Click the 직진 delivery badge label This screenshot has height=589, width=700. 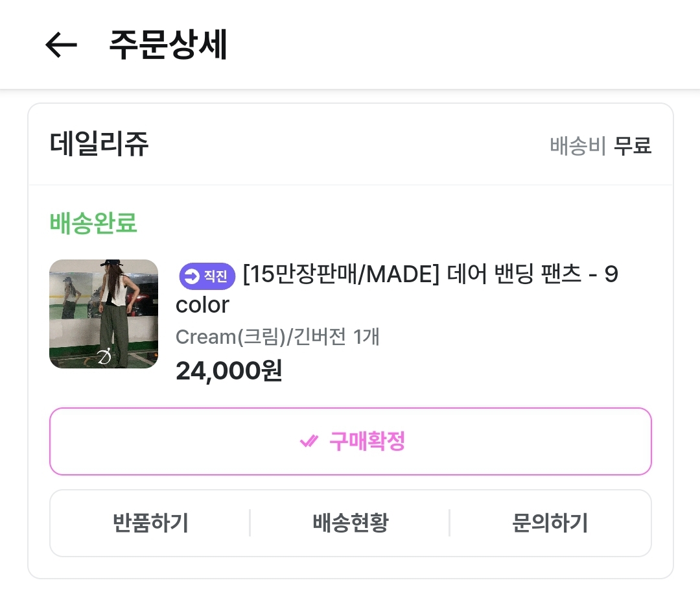click(x=216, y=277)
